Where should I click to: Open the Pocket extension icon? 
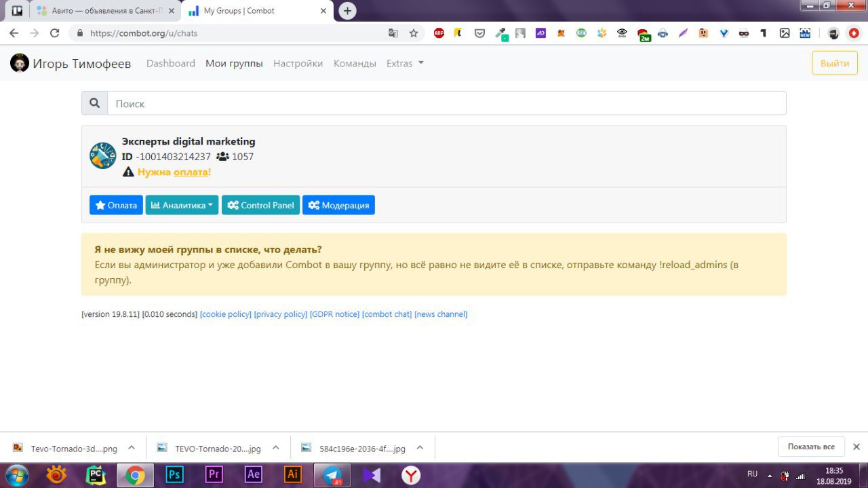click(479, 33)
